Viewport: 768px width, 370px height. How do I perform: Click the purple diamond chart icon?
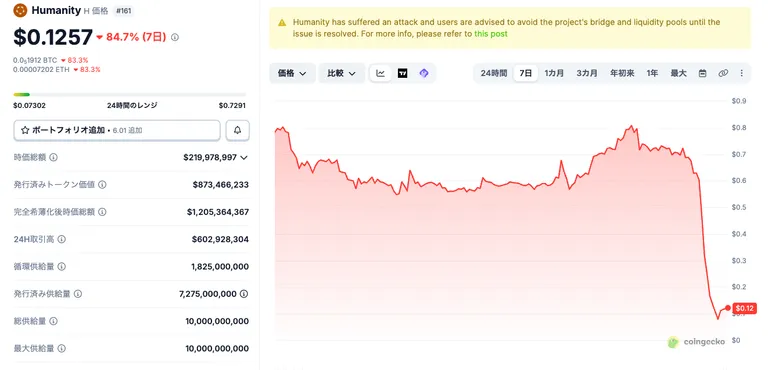point(424,74)
